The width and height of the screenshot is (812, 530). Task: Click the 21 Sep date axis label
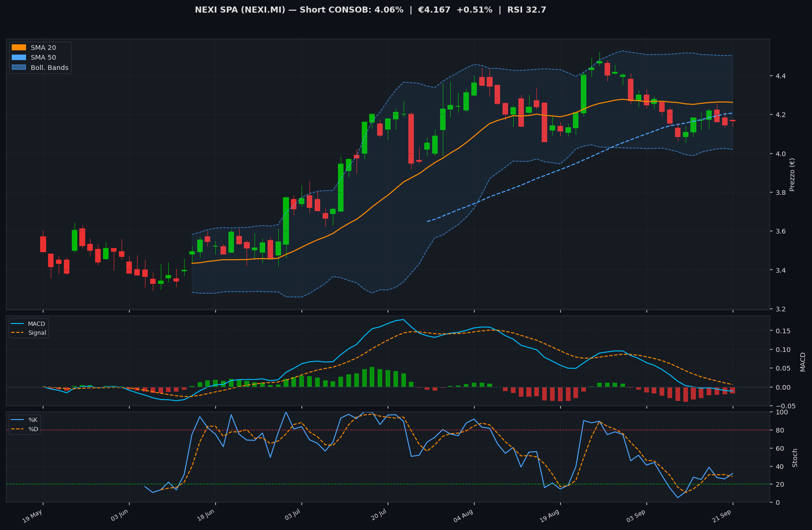pos(722,516)
